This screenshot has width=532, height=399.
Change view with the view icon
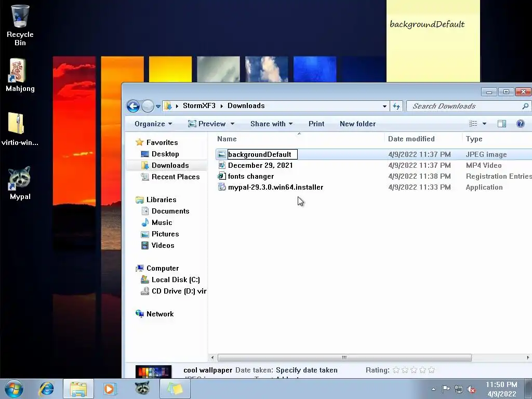(473, 124)
